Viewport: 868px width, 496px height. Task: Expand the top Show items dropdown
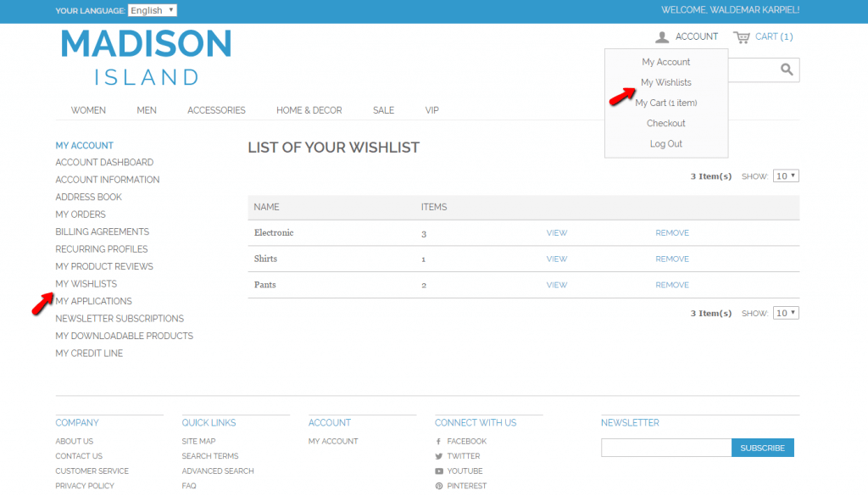coord(786,176)
